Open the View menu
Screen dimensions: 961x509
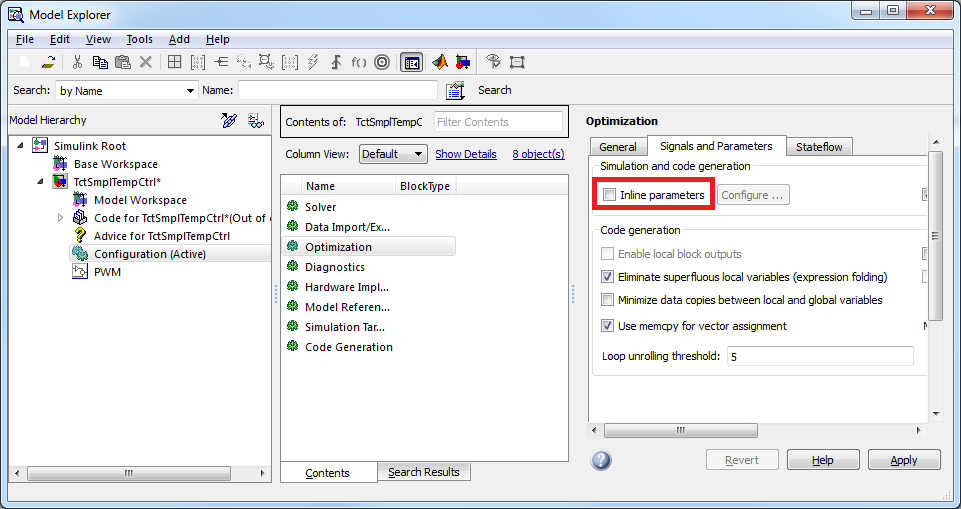coord(98,39)
